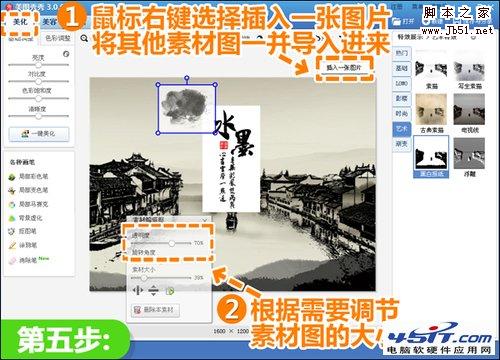
Task: Click the 亮度 brightness slider handle
Action: [x=38, y=65]
